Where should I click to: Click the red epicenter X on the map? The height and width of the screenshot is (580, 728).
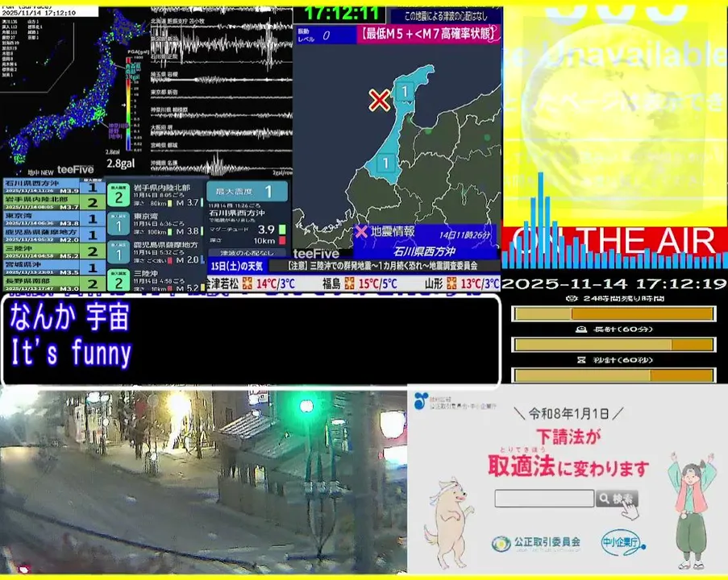380,100
